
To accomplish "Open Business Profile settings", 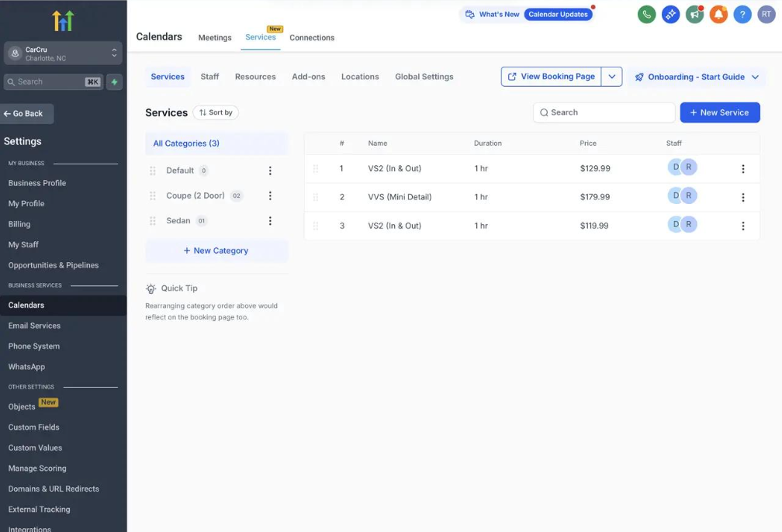I will point(37,184).
